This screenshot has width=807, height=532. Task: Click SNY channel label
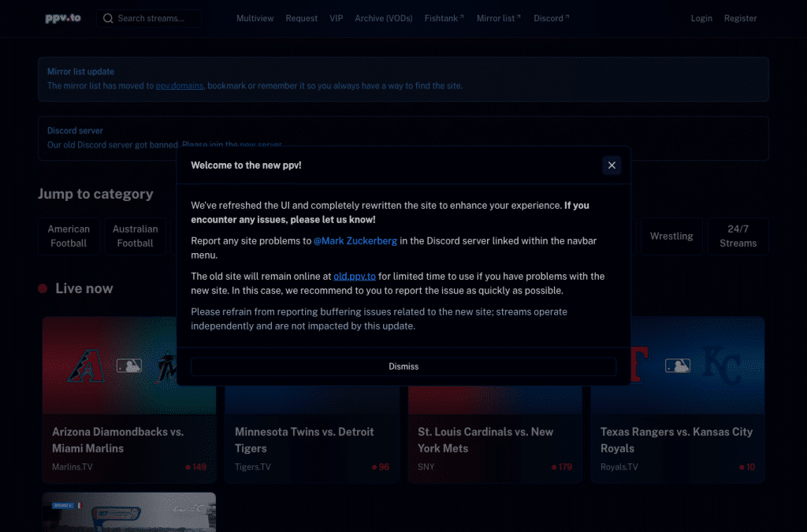tap(426, 467)
